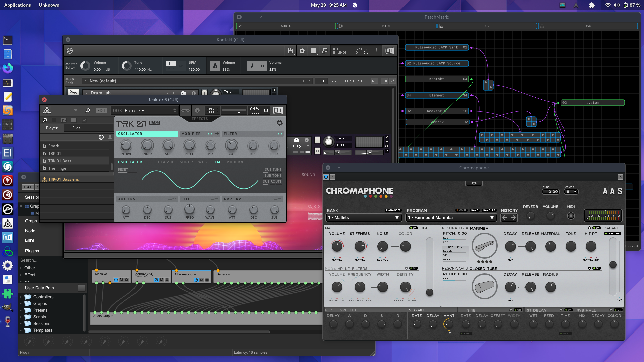Viewport: 644px width, 362px height.
Task: Click the info icon in Reaktor toolbar
Action: coord(197,111)
